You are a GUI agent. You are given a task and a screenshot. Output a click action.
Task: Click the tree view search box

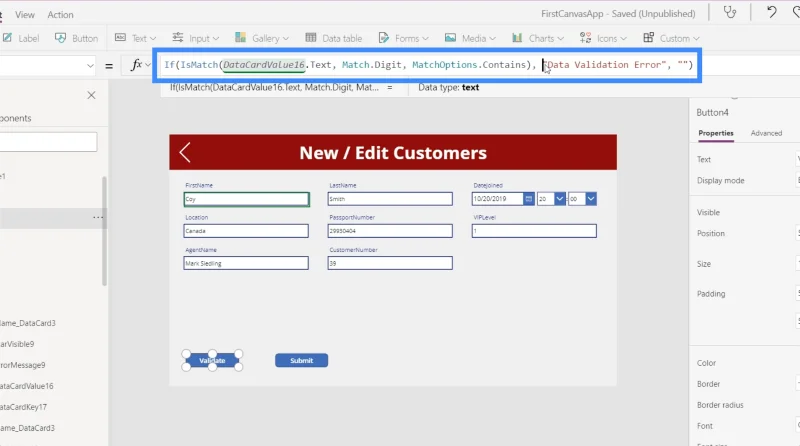[x=48, y=142]
